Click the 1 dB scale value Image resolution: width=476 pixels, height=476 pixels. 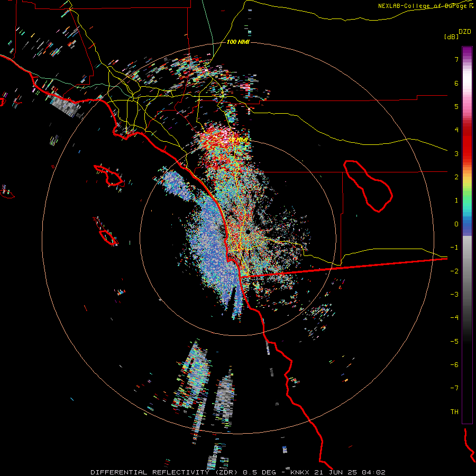click(x=456, y=200)
